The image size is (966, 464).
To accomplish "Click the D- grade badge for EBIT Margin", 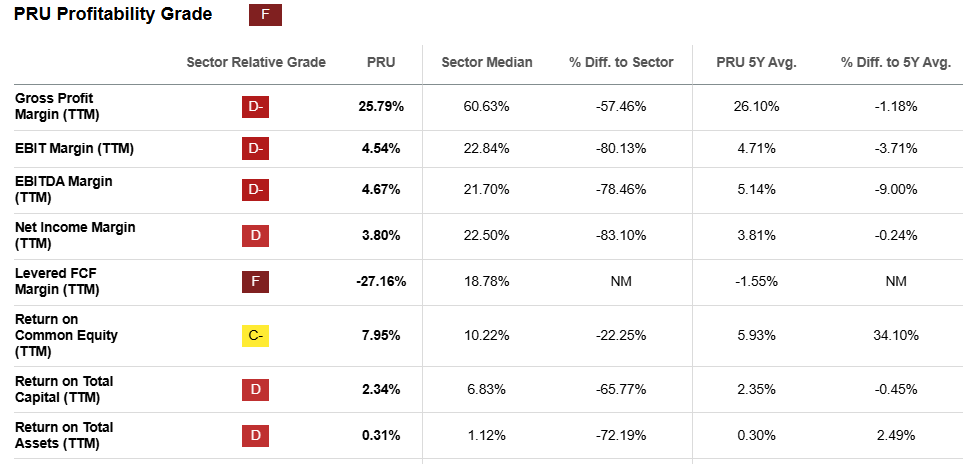I will 256,149.
